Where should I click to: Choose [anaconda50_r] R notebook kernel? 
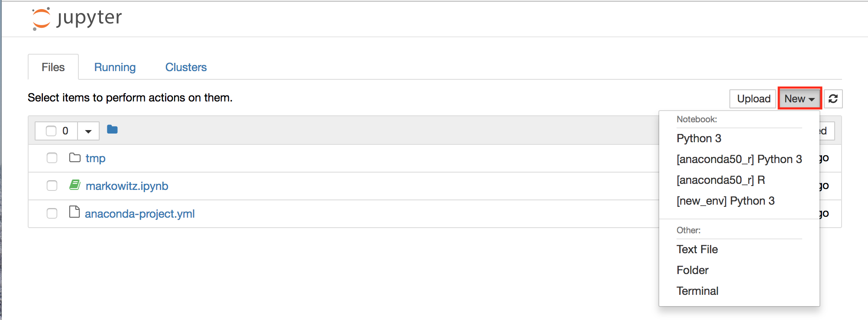pyautogui.click(x=721, y=180)
